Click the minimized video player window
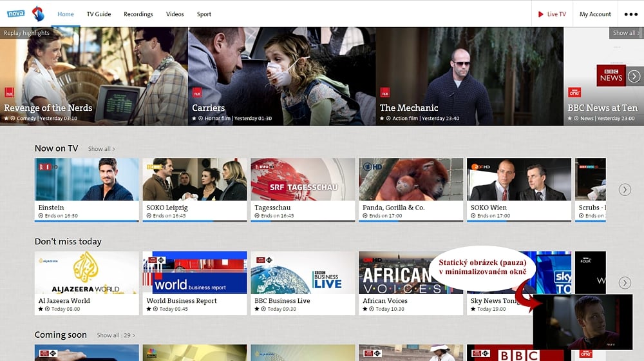Image resolution: width=644 pixels, height=361 pixels. [x=582, y=322]
